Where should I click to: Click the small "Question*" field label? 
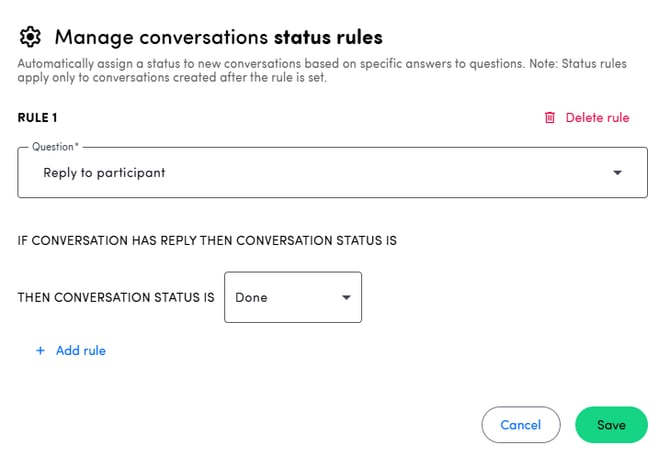pos(55,147)
